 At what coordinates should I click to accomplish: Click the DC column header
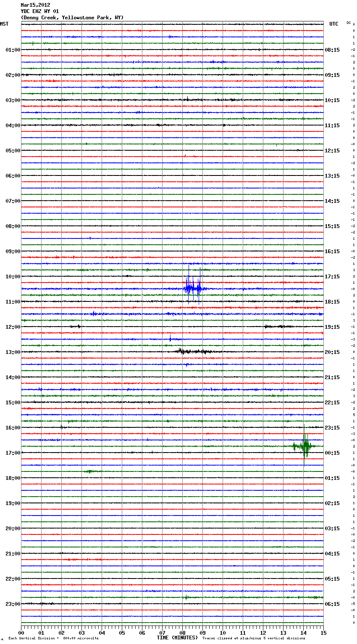coord(349,23)
